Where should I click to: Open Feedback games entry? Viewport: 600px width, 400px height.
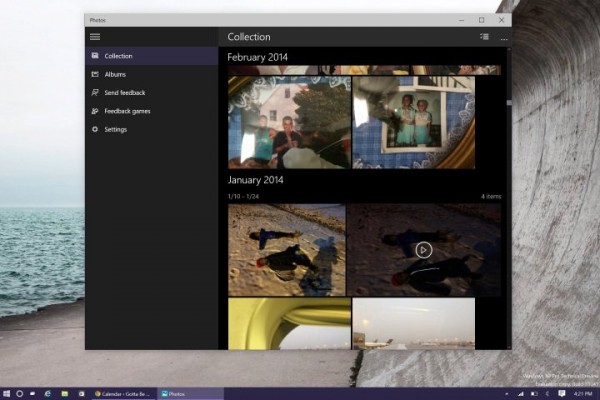pos(152,111)
